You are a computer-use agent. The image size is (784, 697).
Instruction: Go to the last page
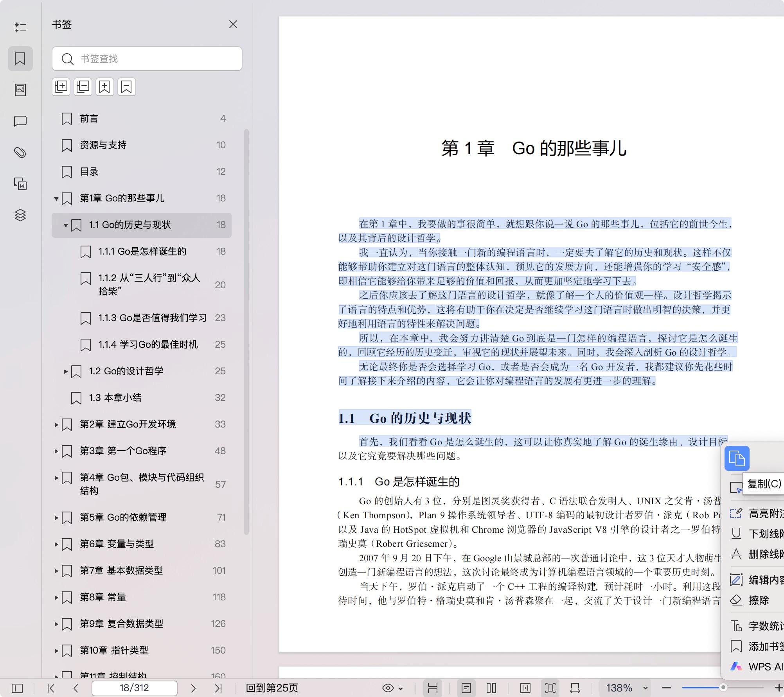click(x=218, y=688)
